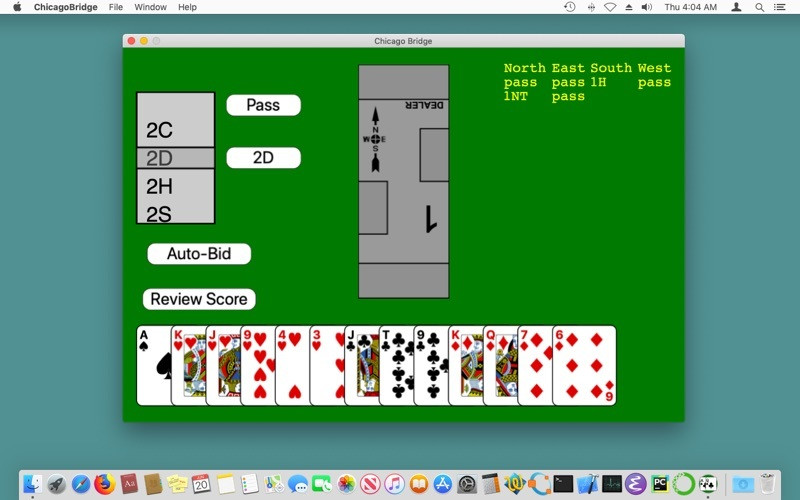
Task: Pick the King of diamonds card
Action: point(466,365)
